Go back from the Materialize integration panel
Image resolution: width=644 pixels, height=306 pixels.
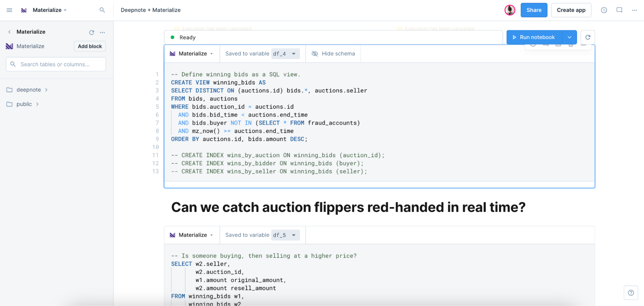tap(9, 32)
